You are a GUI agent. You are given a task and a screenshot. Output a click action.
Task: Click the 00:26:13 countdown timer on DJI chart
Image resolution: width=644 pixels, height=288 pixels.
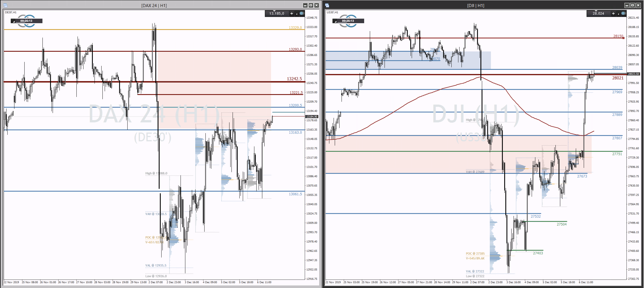click(348, 21)
